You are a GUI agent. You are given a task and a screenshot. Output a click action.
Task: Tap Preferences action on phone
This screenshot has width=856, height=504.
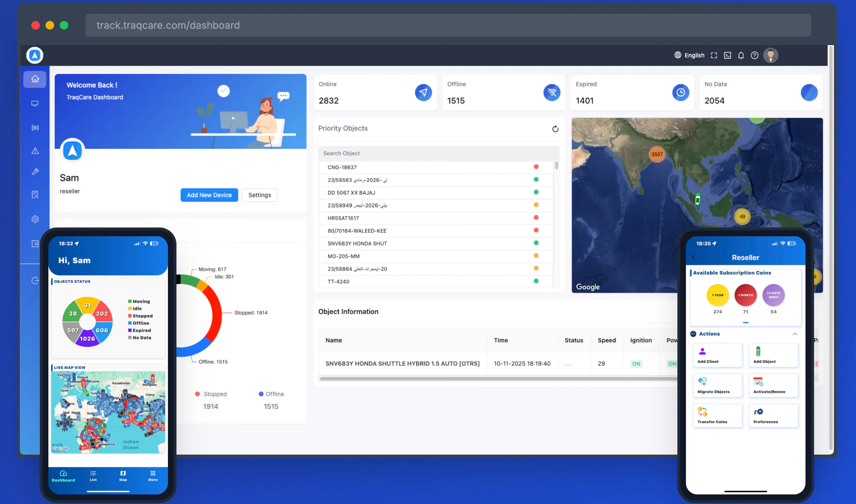pyautogui.click(x=773, y=415)
